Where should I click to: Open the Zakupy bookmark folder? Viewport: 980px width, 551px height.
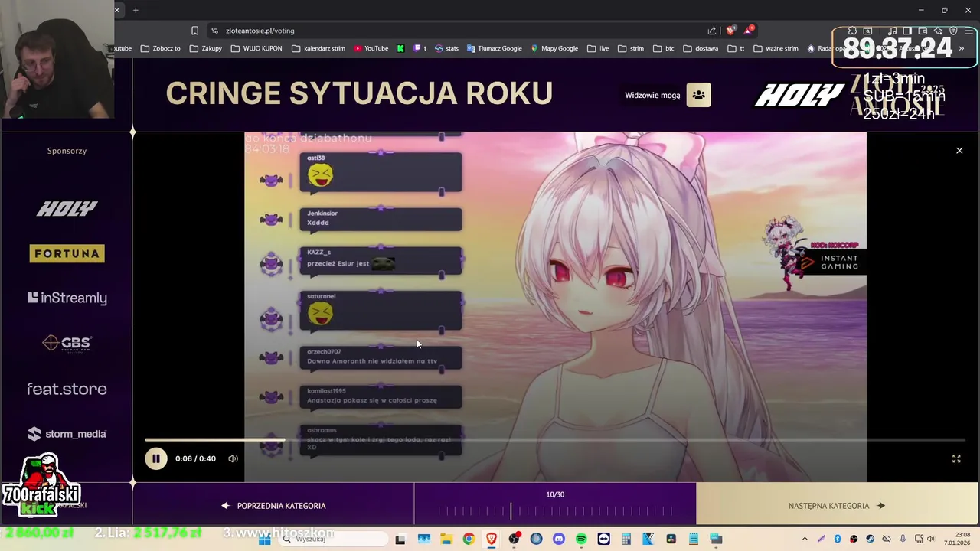point(206,48)
